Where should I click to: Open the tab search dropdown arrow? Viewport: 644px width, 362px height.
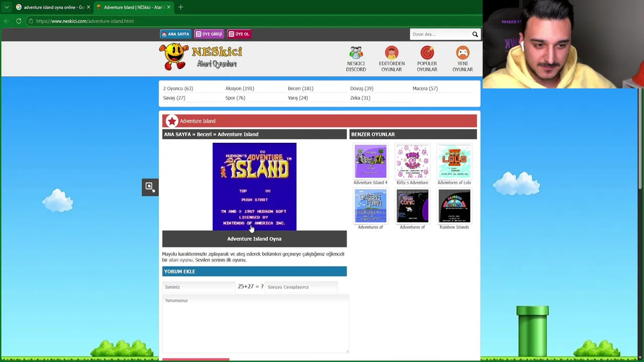coord(7,7)
